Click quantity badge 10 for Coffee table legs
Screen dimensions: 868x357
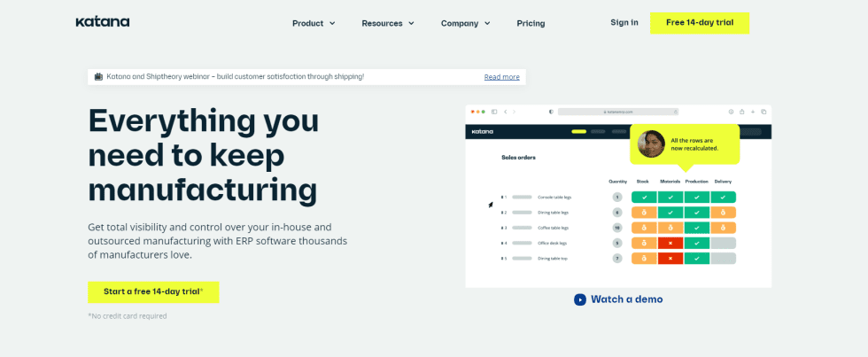point(617,228)
